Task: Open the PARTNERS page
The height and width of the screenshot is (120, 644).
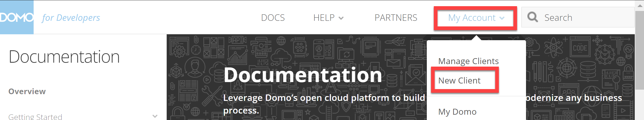Action: coord(396,18)
